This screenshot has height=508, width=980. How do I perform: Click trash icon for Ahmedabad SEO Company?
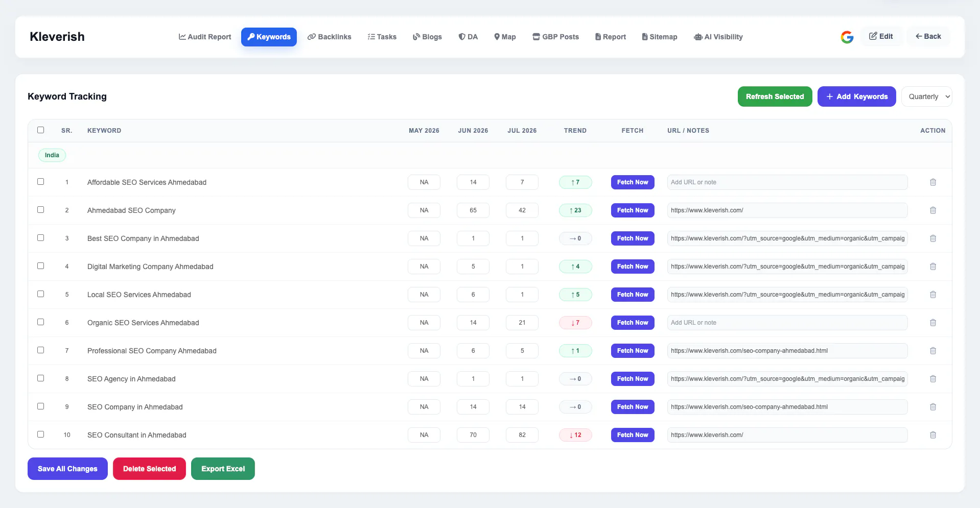(932, 210)
